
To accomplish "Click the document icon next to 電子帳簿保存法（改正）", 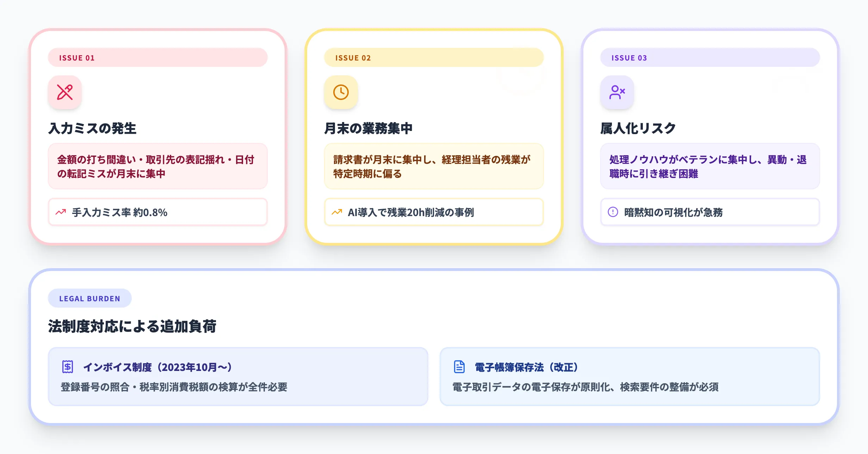I will (x=460, y=367).
